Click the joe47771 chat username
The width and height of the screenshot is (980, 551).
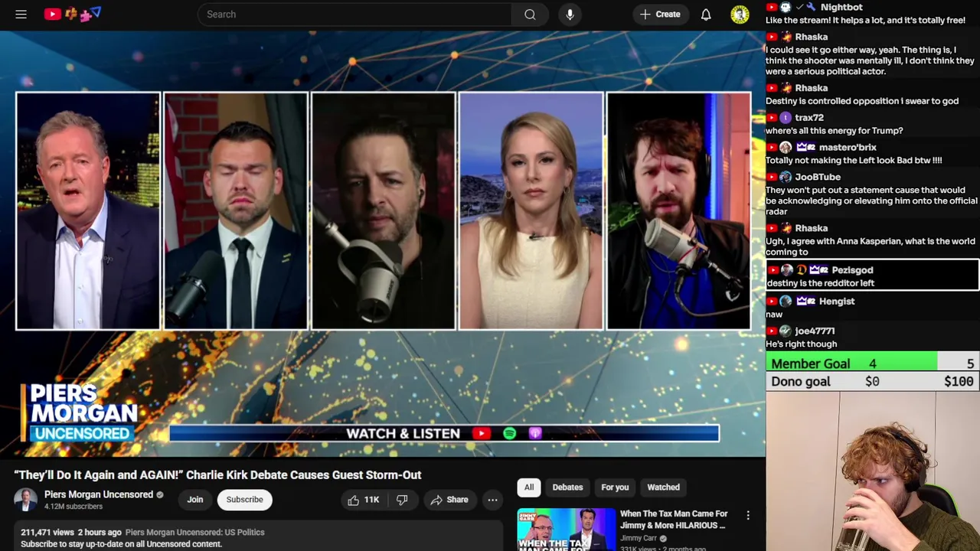(815, 331)
